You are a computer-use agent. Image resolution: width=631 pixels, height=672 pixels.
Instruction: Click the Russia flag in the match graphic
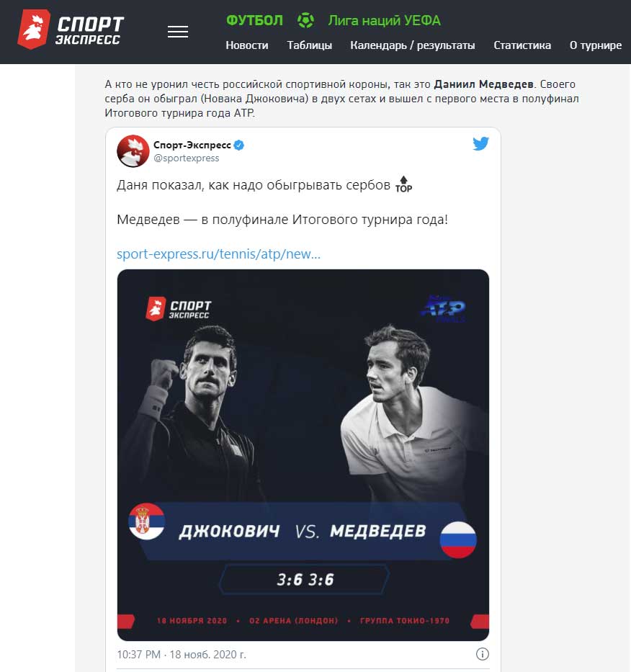(x=458, y=539)
